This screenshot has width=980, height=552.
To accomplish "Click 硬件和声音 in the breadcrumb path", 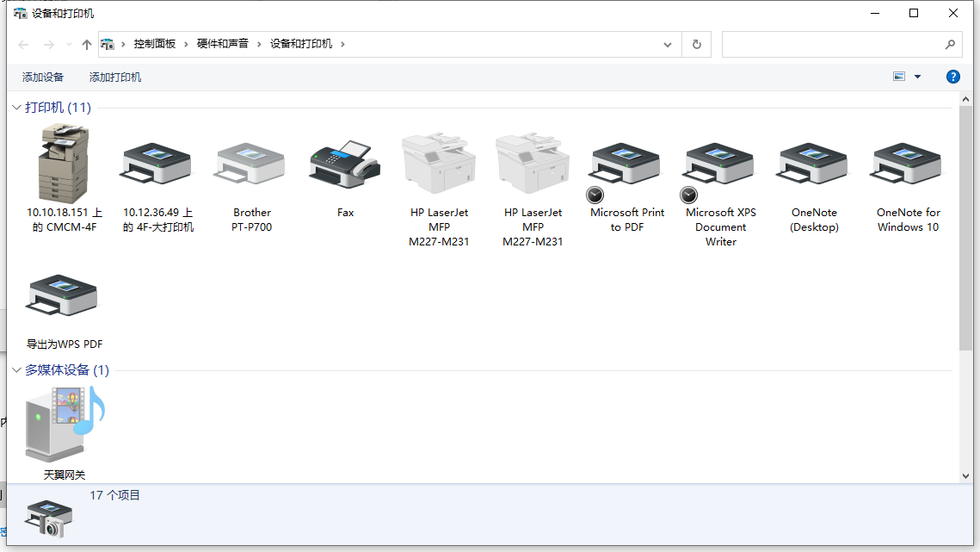I will pos(222,44).
